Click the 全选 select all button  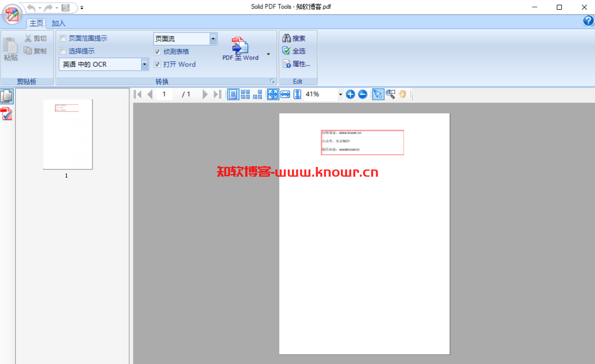294,51
